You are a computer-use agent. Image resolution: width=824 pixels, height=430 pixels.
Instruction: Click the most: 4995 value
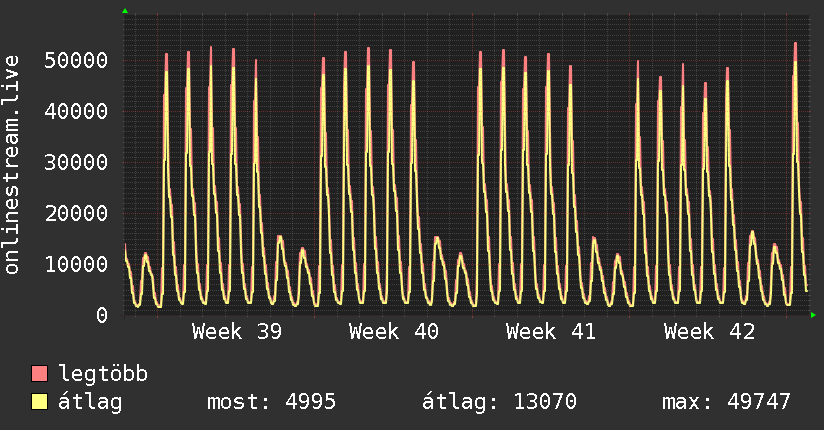tap(271, 402)
